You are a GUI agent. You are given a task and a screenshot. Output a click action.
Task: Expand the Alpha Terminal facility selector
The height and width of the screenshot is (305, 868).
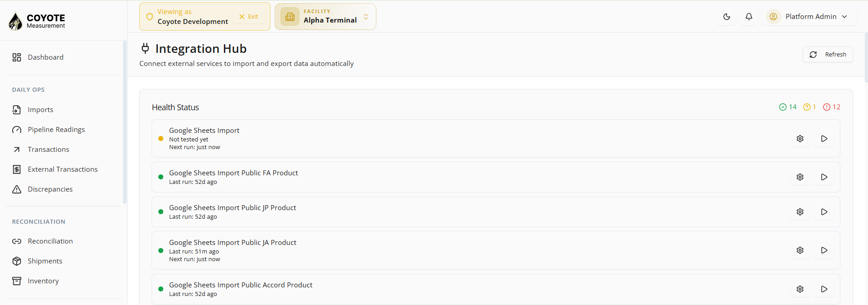click(325, 17)
